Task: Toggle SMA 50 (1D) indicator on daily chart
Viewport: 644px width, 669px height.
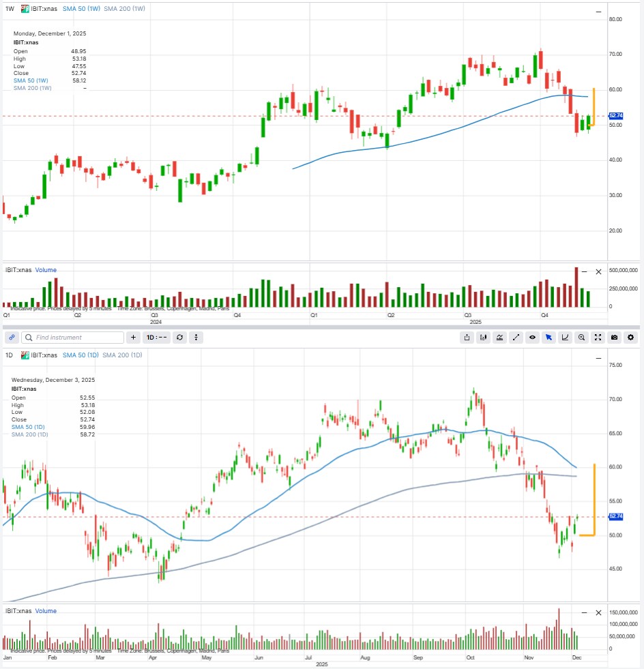Action: click(80, 355)
